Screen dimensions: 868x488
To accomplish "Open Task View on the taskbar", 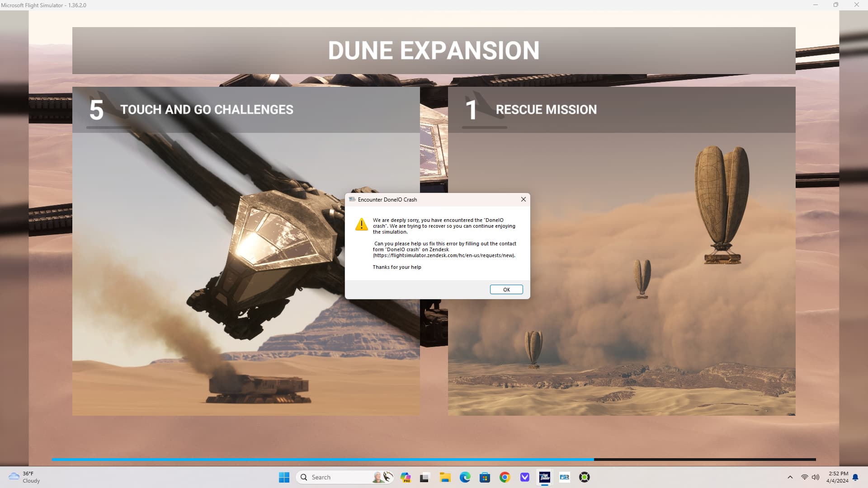I will [425, 477].
